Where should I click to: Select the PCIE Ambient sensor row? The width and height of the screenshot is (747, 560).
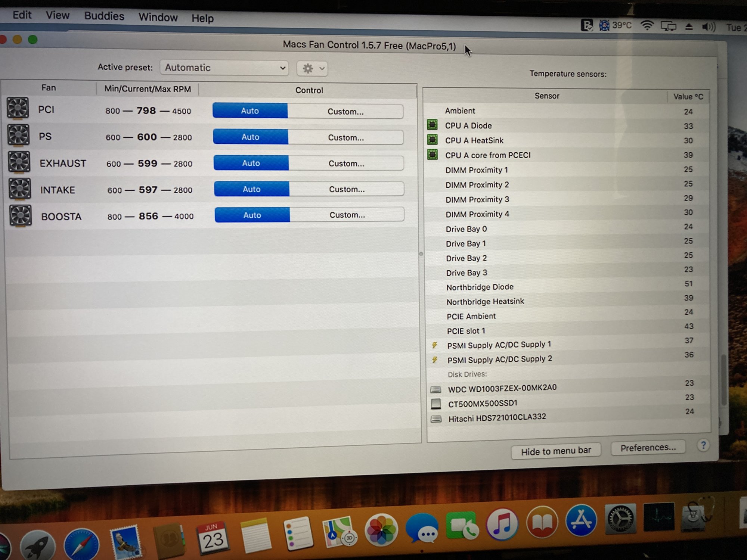567,315
